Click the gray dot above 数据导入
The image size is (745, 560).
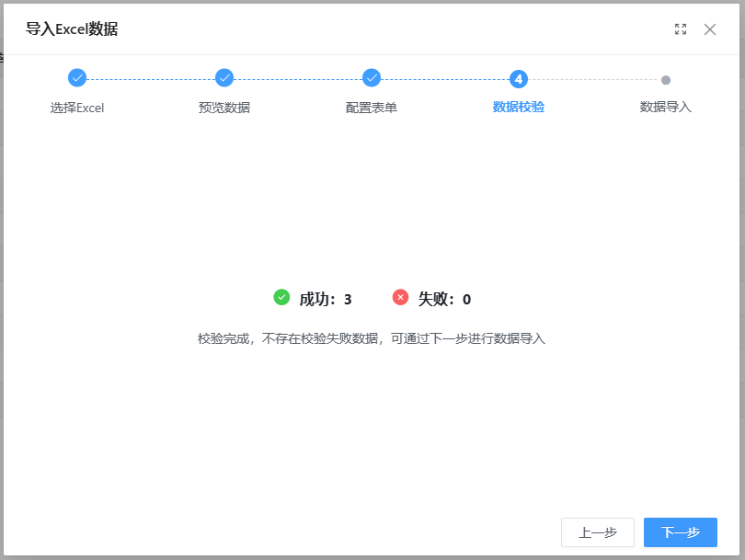[x=666, y=80]
